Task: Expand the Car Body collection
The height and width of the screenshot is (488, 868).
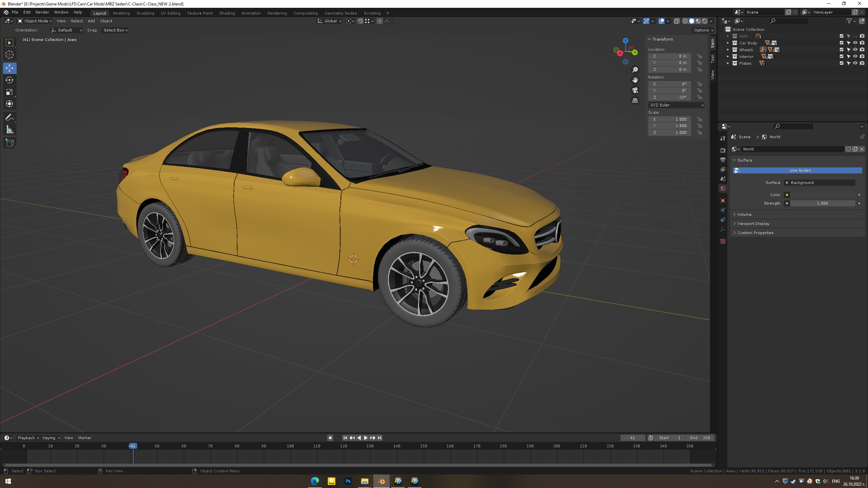Action: pyautogui.click(x=728, y=43)
